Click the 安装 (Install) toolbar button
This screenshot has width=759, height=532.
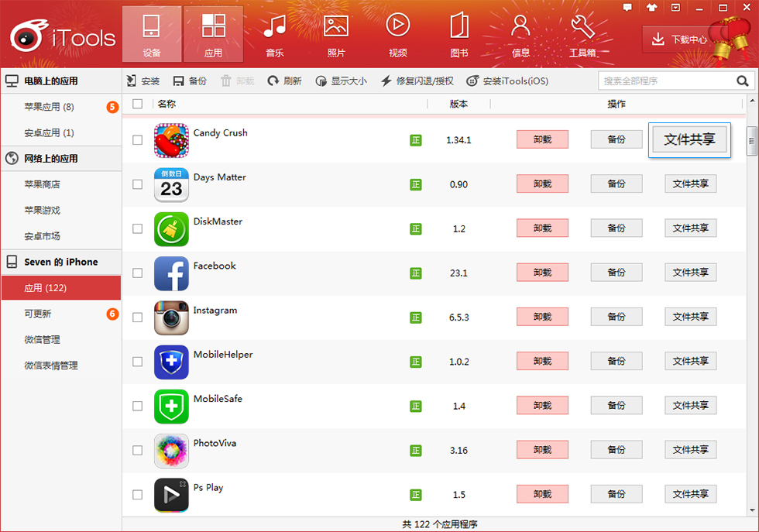(143, 81)
